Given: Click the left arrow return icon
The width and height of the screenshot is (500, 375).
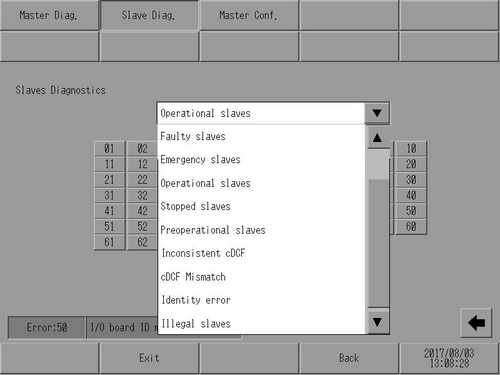Looking at the screenshot, I should pyautogui.click(x=476, y=323).
